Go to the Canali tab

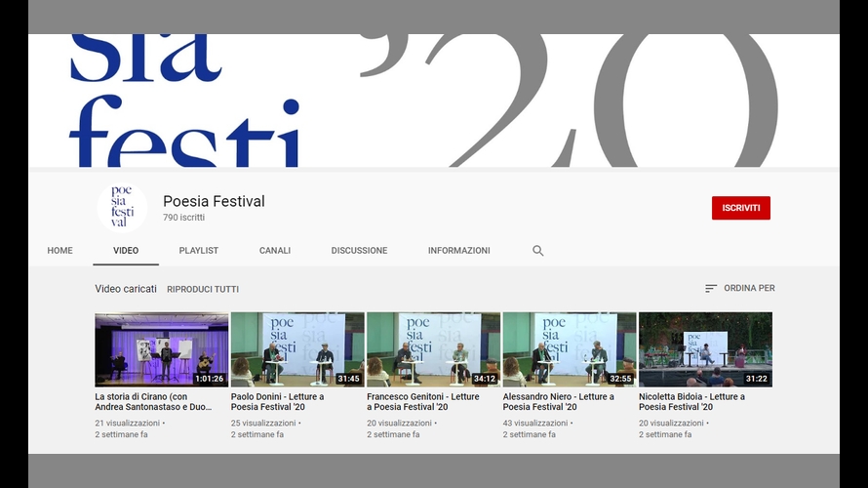click(x=275, y=251)
